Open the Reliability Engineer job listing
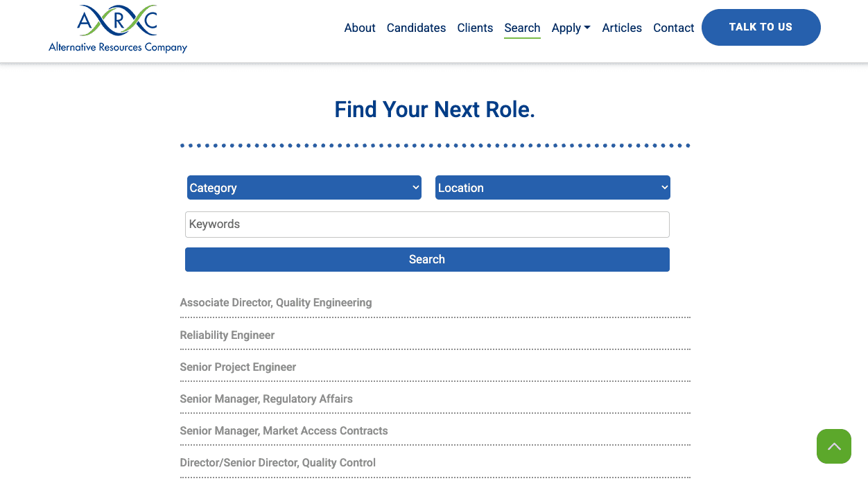 [227, 335]
